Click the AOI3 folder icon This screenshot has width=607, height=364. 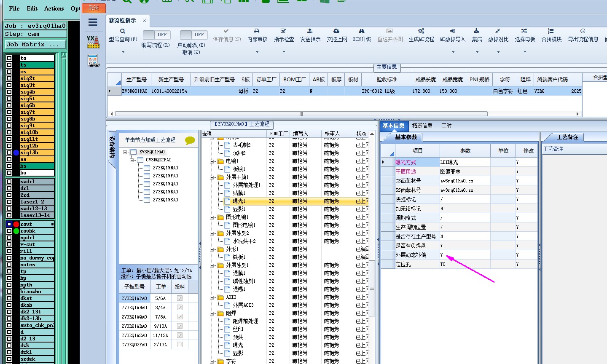pyautogui.click(x=220, y=297)
